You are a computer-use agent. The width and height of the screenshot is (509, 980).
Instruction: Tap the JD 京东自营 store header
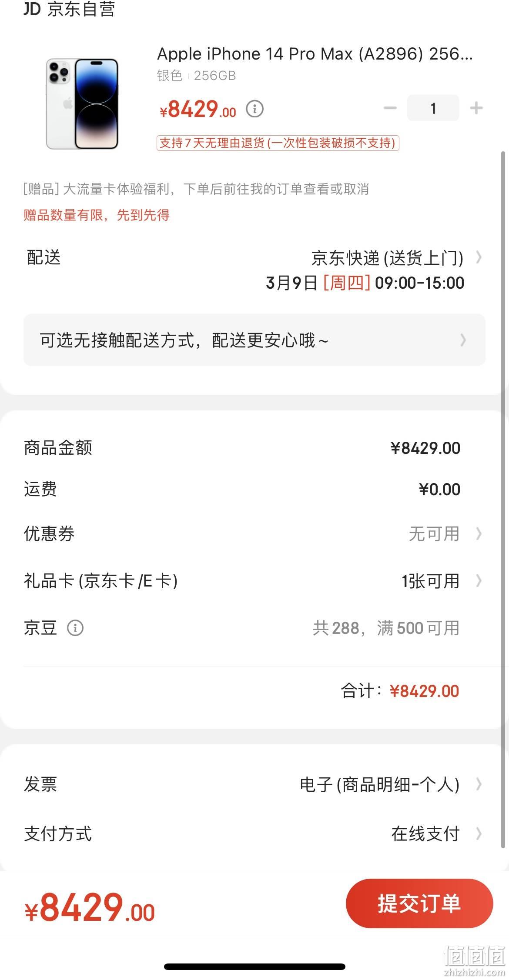(x=70, y=9)
